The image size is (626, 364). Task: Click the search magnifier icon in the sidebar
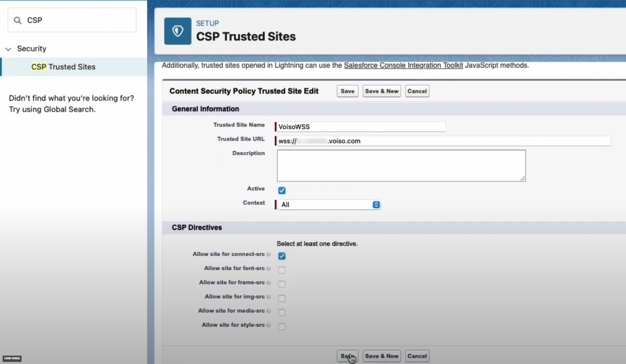click(x=17, y=20)
